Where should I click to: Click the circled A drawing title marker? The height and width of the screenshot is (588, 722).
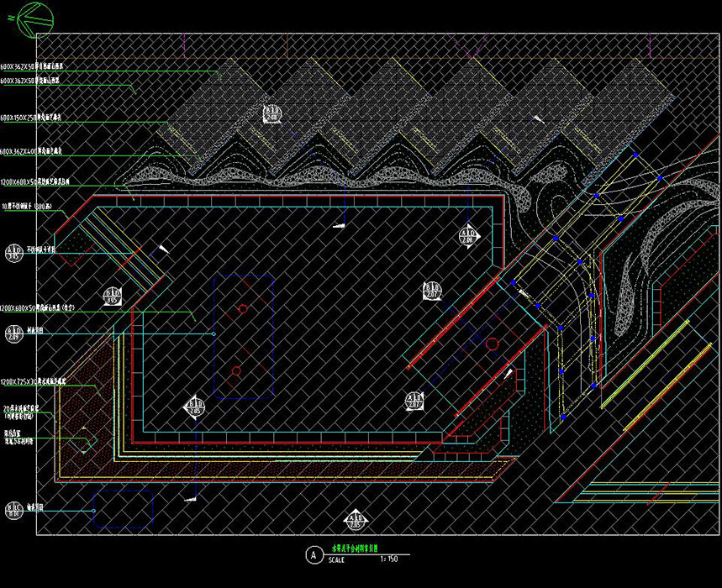tap(314, 554)
